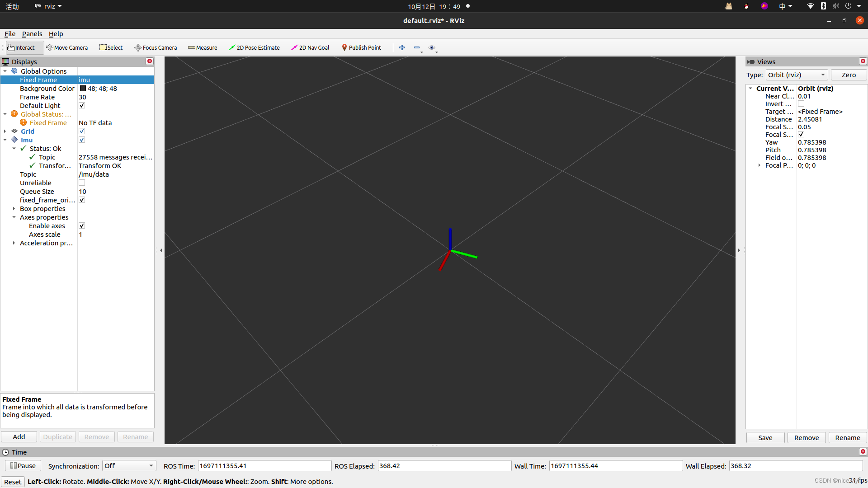The height and width of the screenshot is (488, 868).
Task: Toggle the Focal Shape Fixed Size checkbox
Action: [801, 135]
